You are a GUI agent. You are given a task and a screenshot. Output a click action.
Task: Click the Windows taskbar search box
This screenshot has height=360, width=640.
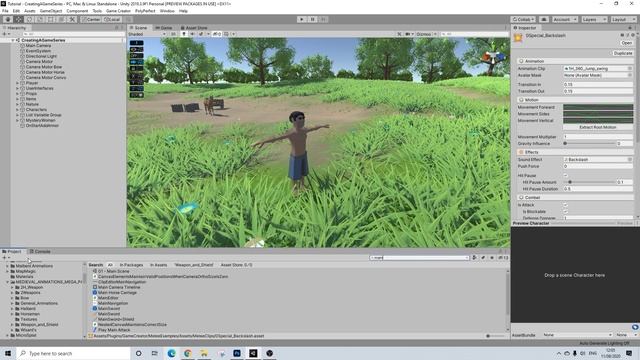73,353
